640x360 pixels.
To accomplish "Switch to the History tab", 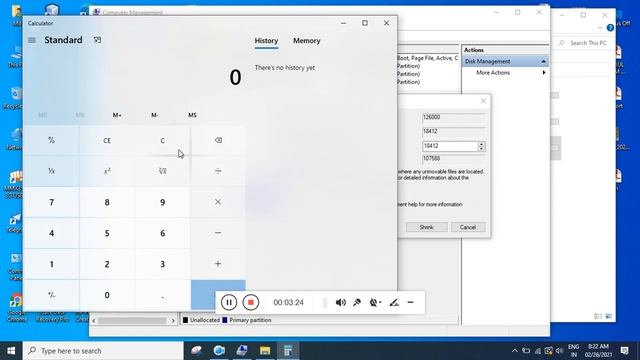I will pos(266,41).
